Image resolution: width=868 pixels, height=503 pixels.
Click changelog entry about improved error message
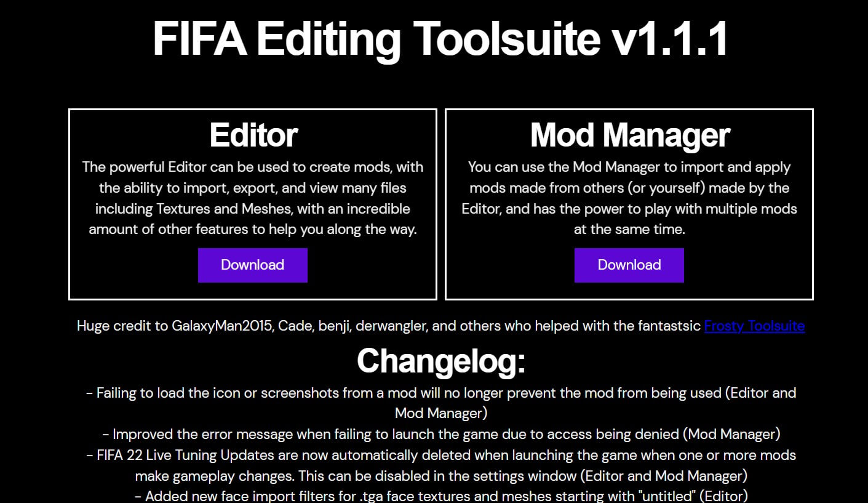[x=440, y=434]
